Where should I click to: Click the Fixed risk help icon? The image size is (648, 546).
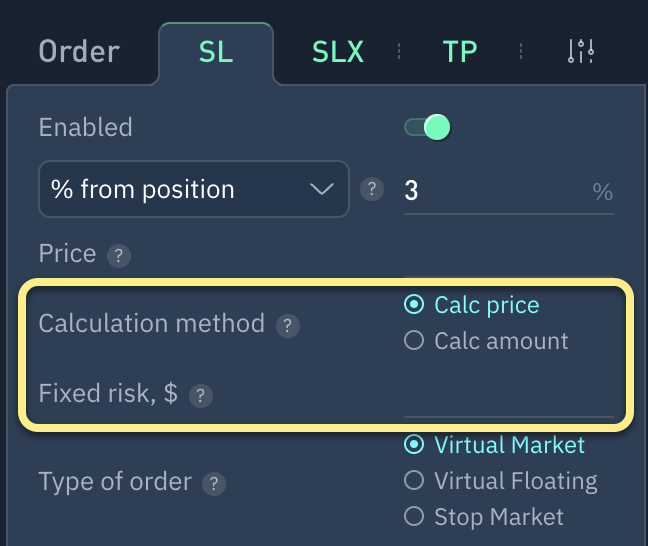[200, 395]
